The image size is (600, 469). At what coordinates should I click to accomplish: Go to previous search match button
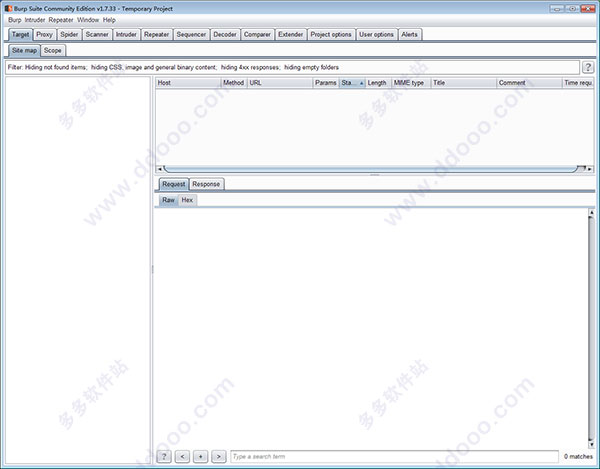183,456
